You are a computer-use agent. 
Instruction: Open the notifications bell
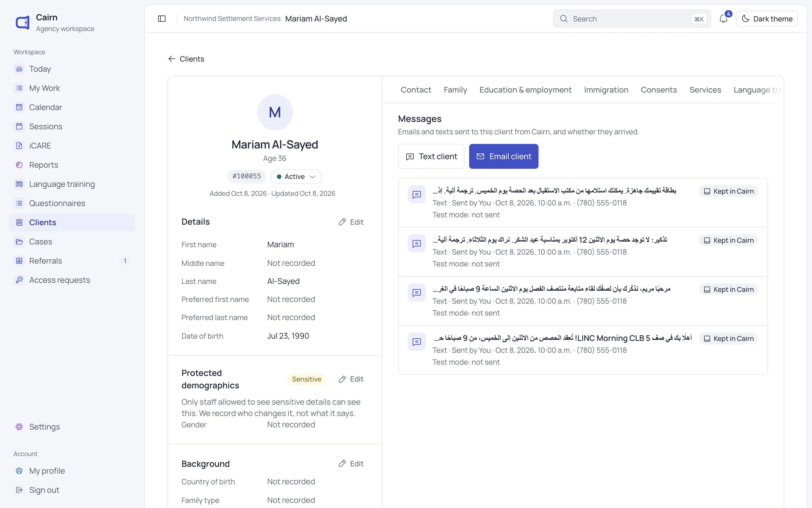(724, 19)
